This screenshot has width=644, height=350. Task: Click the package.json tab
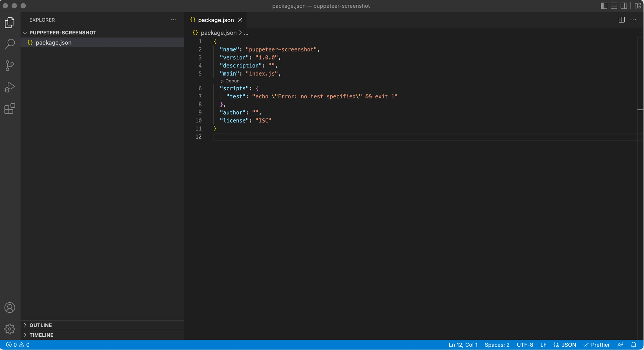pyautogui.click(x=215, y=20)
